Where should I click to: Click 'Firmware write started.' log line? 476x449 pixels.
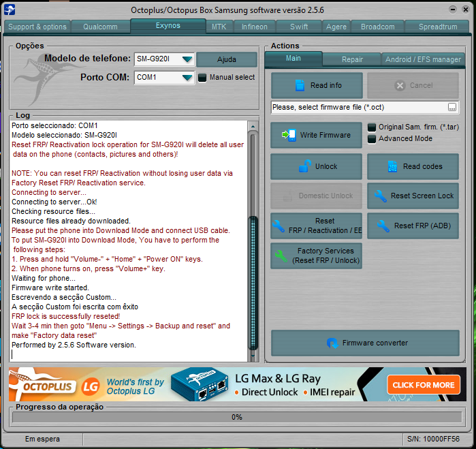(50, 288)
